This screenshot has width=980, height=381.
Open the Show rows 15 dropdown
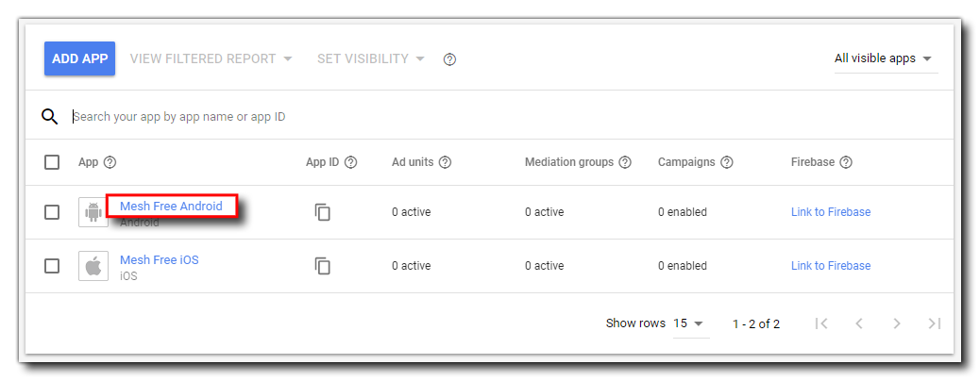point(689,323)
